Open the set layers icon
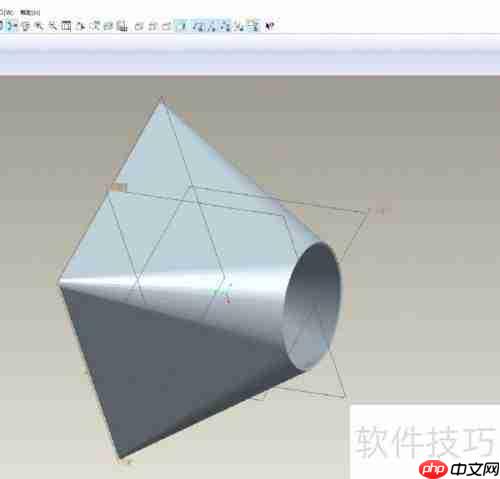This screenshot has width=500, height=479. coord(109,26)
